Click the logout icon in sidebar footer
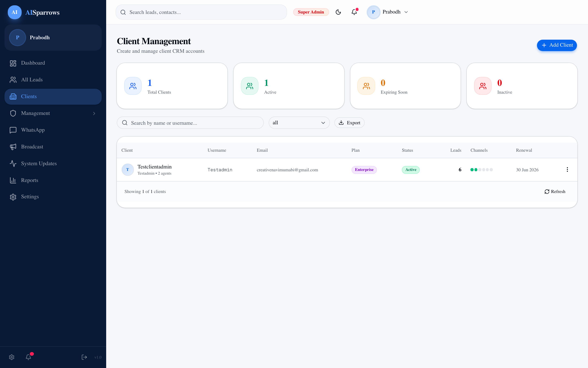This screenshot has width=588, height=368. (84, 357)
